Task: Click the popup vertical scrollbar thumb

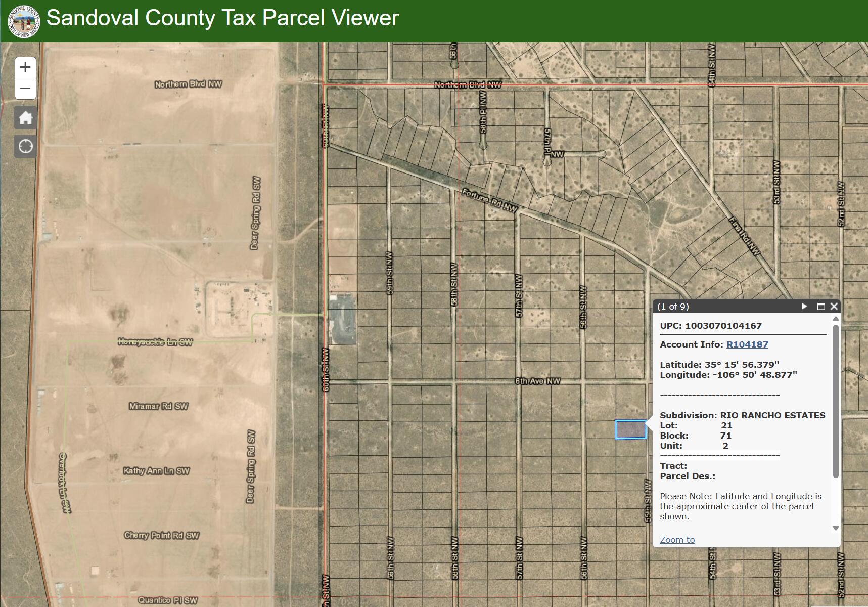Action: tap(836, 400)
